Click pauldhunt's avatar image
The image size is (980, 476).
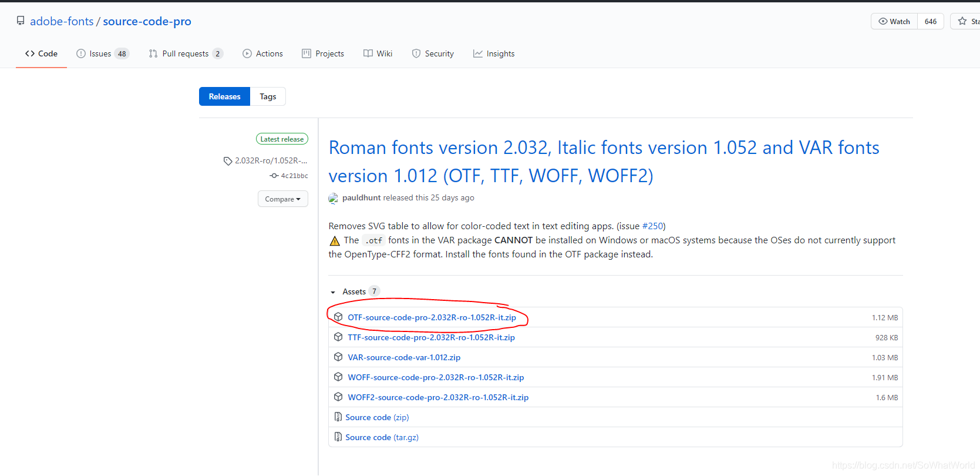[334, 198]
